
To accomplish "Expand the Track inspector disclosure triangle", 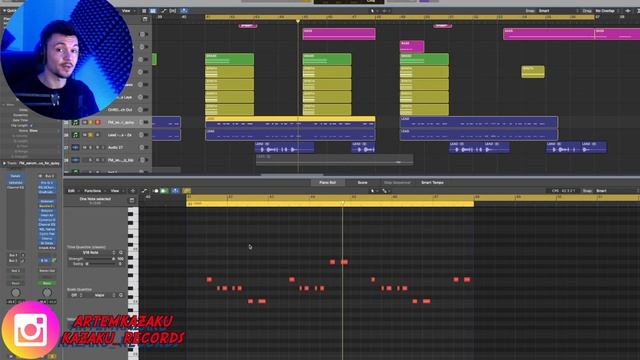I will (4, 163).
